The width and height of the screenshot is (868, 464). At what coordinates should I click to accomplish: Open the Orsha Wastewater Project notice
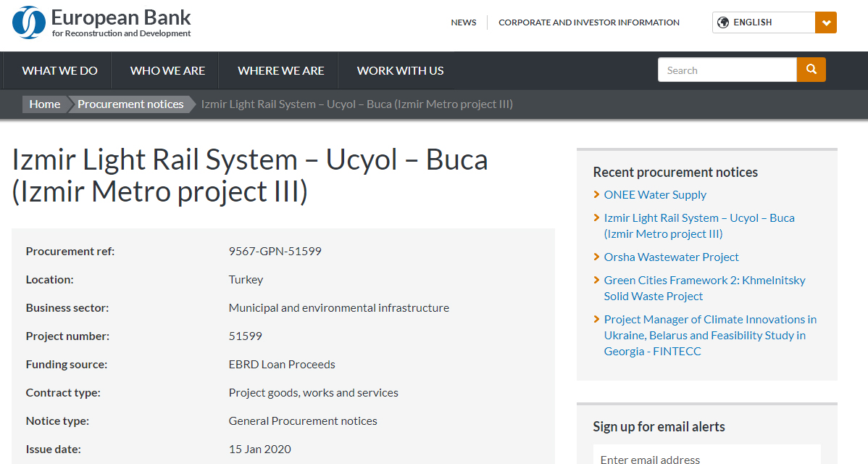[671, 257]
